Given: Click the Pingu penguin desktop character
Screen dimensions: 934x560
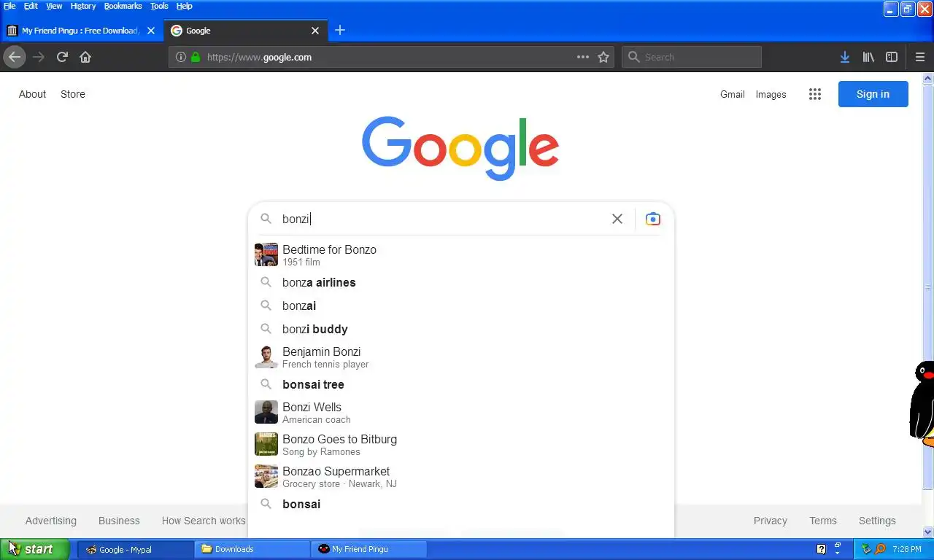Looking at the screenshot, I should point(922,402).
